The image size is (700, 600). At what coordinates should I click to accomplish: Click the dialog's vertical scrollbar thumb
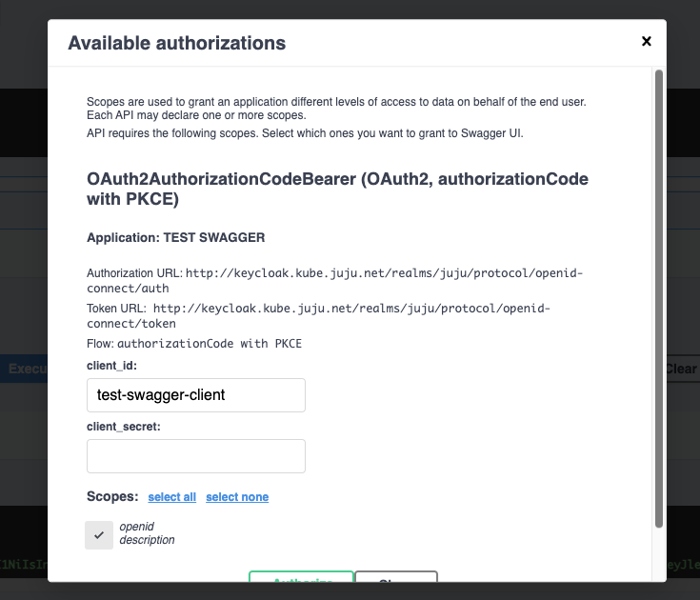tap(658, 299)
